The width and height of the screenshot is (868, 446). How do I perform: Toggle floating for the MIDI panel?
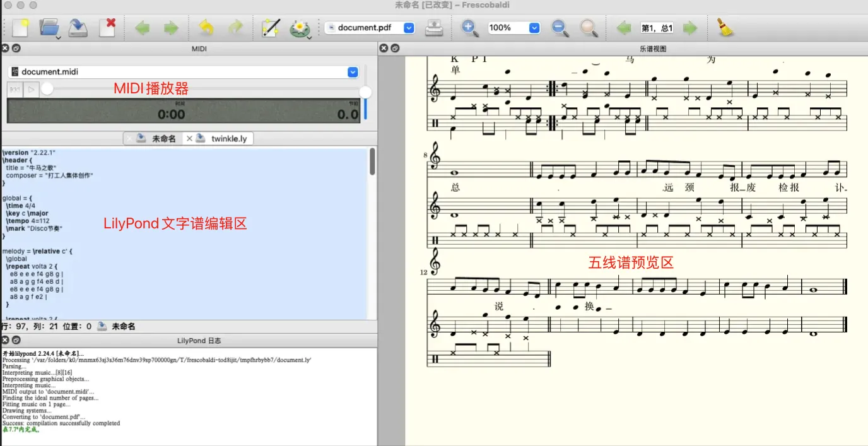click(16, 49)
